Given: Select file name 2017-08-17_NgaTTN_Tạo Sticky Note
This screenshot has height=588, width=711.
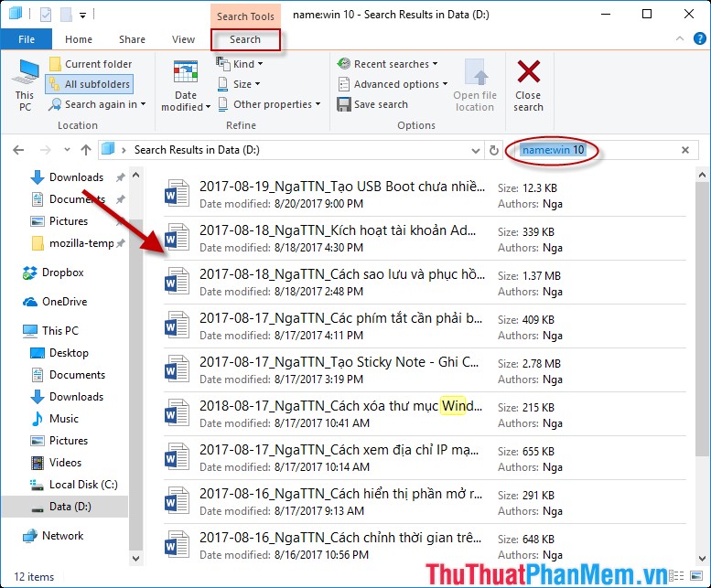Looking at the screenshot, I should coord(339,362).
